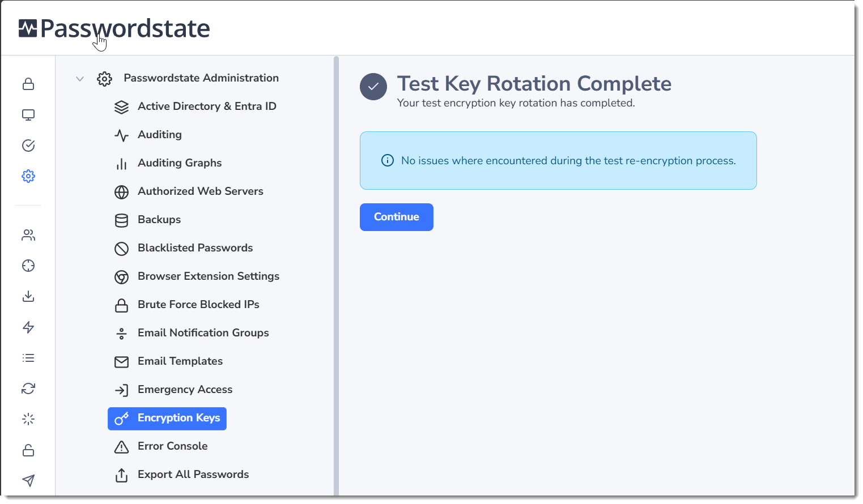The height and width of the screenshot is (504, 863).
Task: Open Browser Extension Settings
Action: tap(209, 276)
